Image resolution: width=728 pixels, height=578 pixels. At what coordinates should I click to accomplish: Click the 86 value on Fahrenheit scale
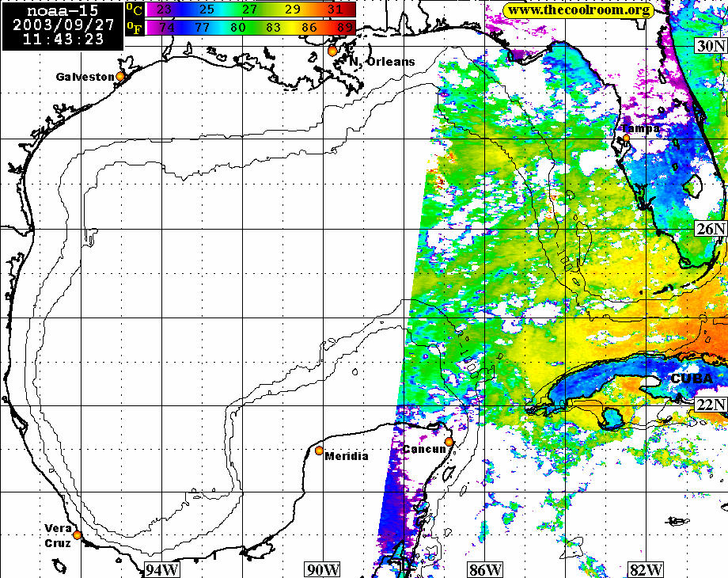(x=309, y=28)
